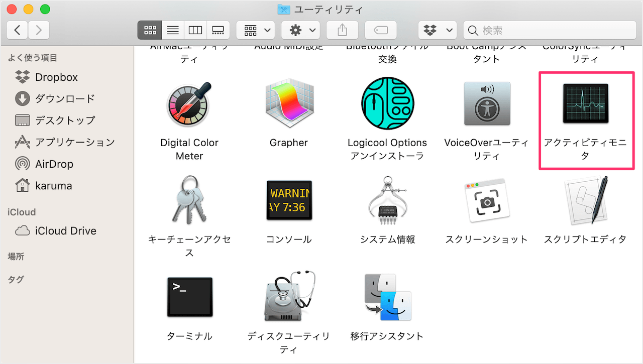Open the Digital Color Meter app icon
The image size is (643, 364).
(189, 103)
